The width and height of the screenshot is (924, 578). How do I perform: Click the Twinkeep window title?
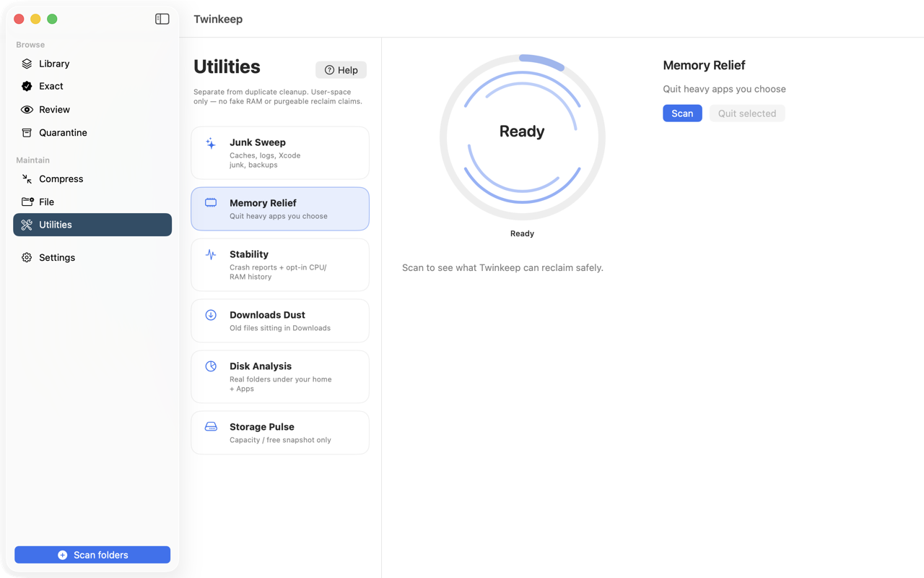point(218,19)
